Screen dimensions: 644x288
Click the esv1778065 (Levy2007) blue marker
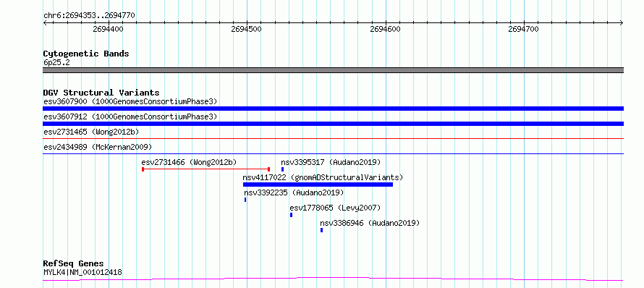[x=291, y=215]
